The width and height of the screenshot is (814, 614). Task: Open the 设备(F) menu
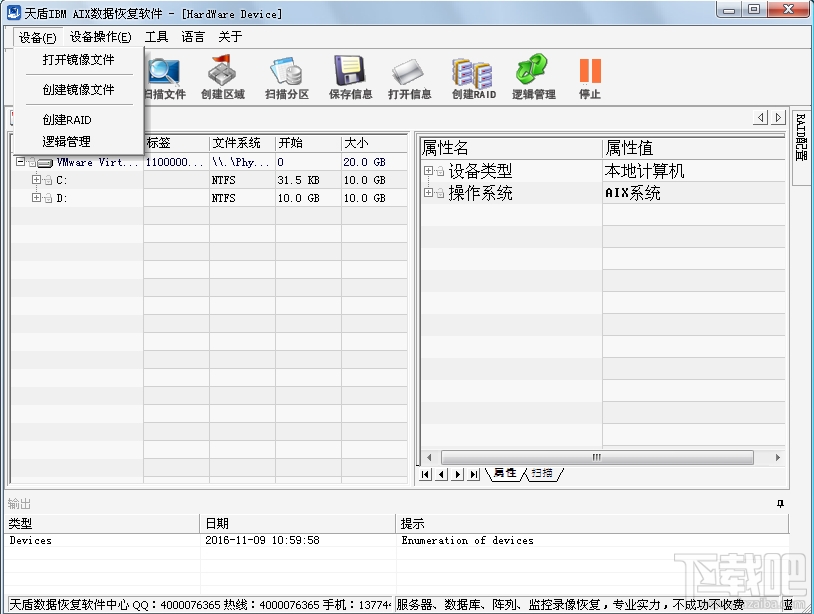[x=37, y=37]
